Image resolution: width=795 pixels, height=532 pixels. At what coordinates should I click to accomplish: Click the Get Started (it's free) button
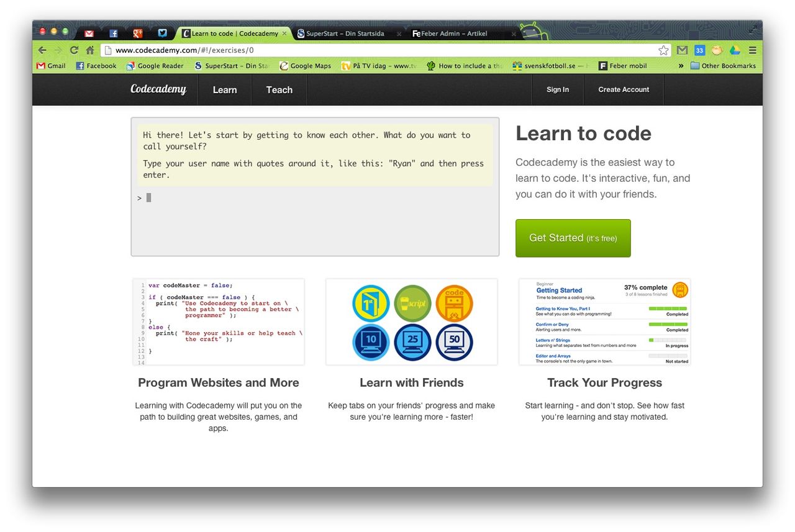tap(573, 238)
